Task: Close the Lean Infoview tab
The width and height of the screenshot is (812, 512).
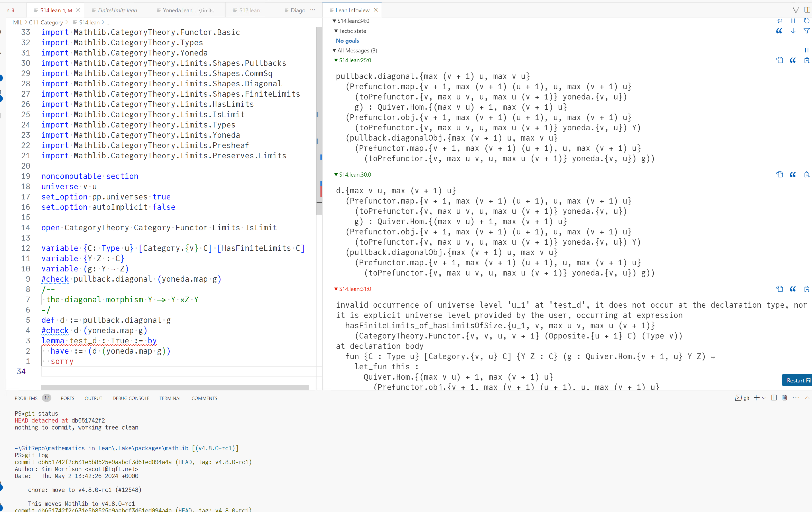Action: click(376, 10)
